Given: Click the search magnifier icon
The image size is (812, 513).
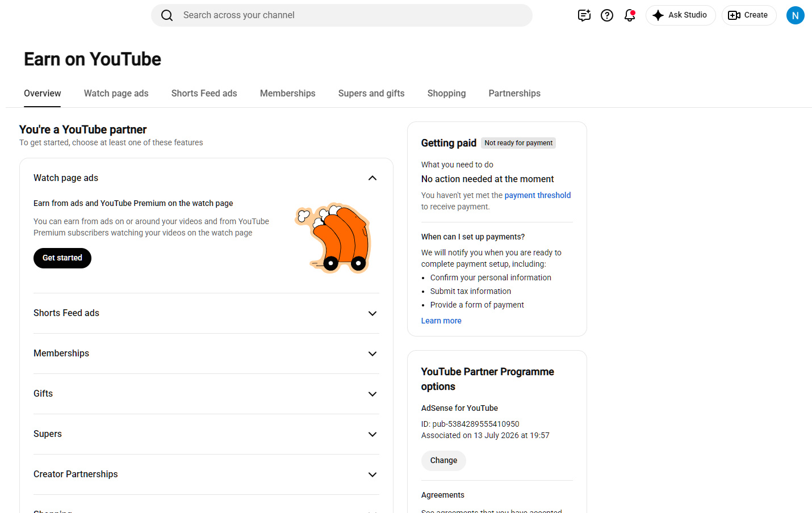Looking at the screenshot, I should tap(167, 15).
